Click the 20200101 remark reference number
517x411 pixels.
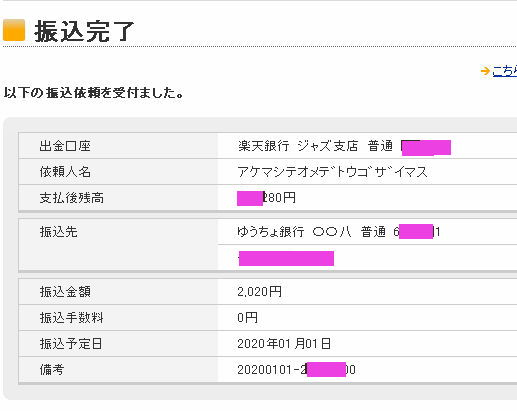(x=296, y=369)
